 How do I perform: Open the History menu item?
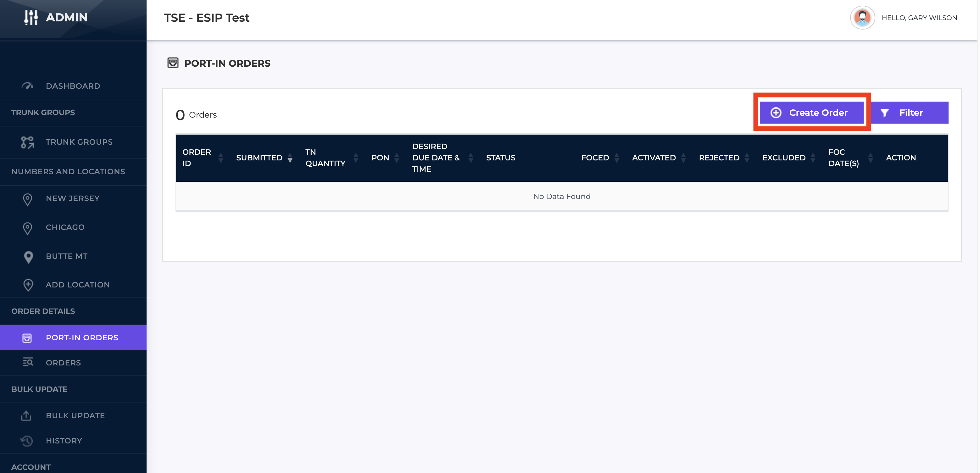point(73,441)
